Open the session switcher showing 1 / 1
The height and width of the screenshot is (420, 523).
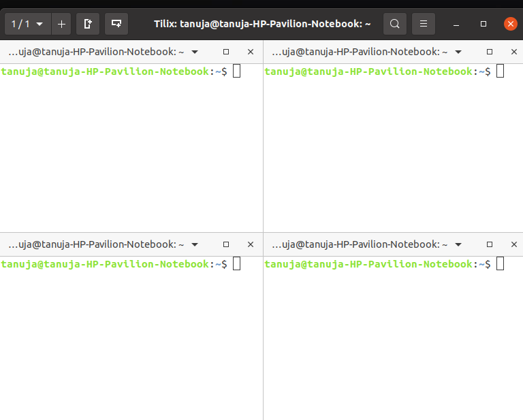coord(28,24)
